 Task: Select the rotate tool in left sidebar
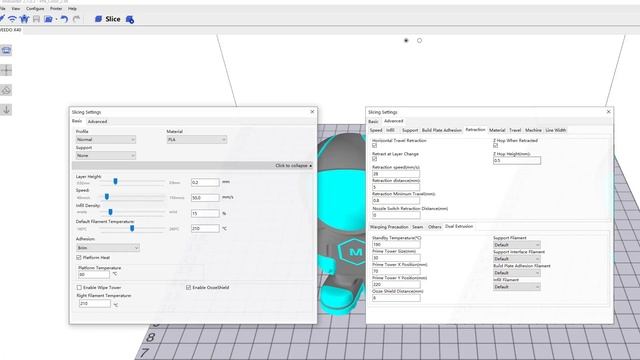[x=6, y=90]
